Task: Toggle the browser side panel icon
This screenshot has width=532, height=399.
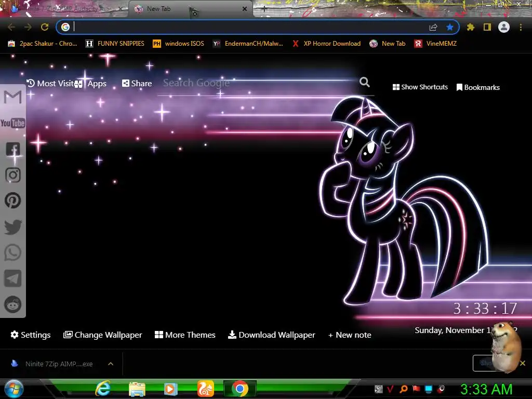Action: pyautogui.click(x=487, y=27)
